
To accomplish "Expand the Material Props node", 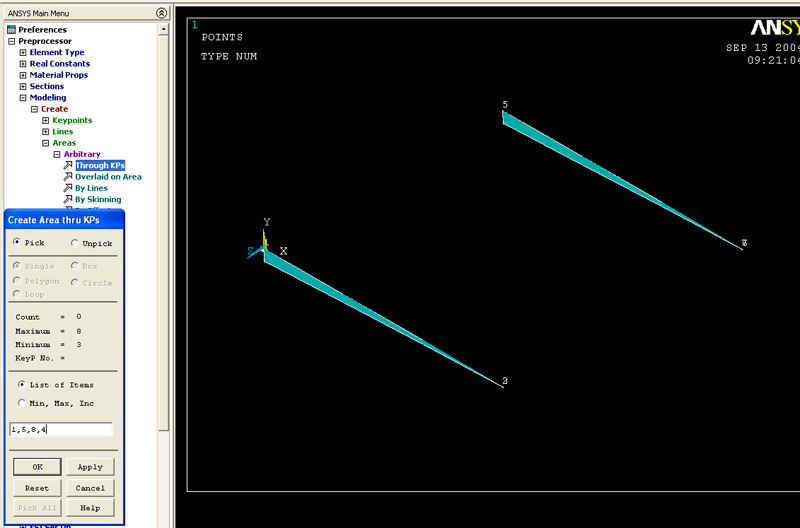I will [22, 75].
